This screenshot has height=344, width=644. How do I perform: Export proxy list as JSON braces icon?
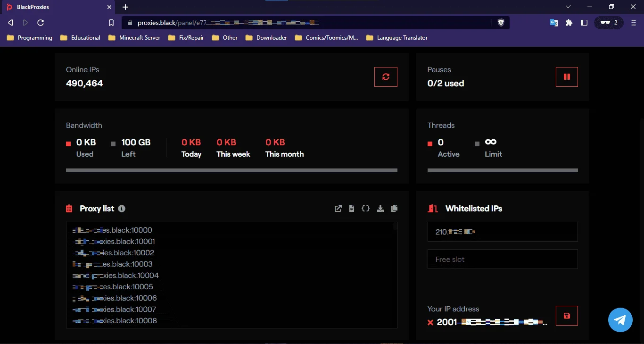(365, 209)
